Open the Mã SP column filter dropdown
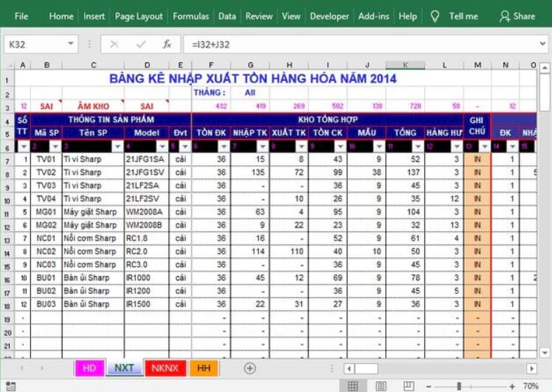Screen dimensions: 552x392 click(56, 146)
